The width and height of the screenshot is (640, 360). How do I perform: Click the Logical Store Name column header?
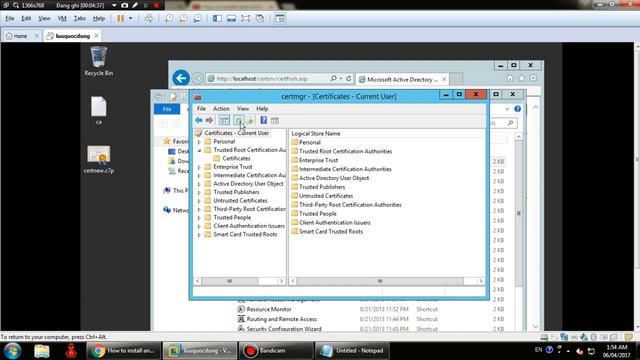click(316, 133)
